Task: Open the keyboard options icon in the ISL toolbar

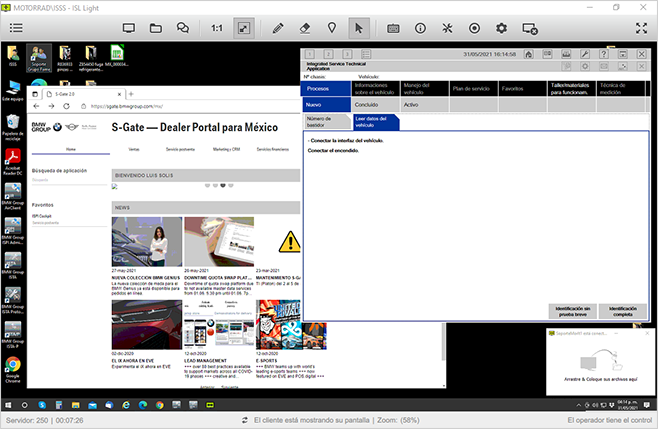Action: click(x=394, y=28)
